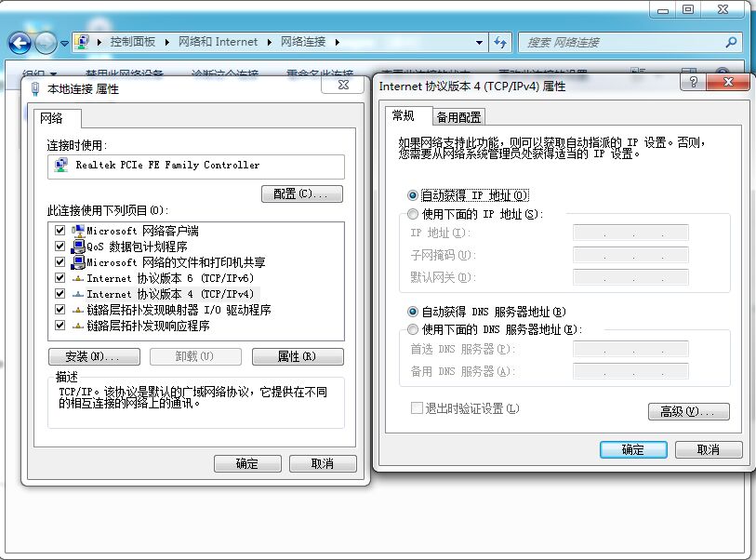Click the refresh icon beside the address bar

pos(501,41)
